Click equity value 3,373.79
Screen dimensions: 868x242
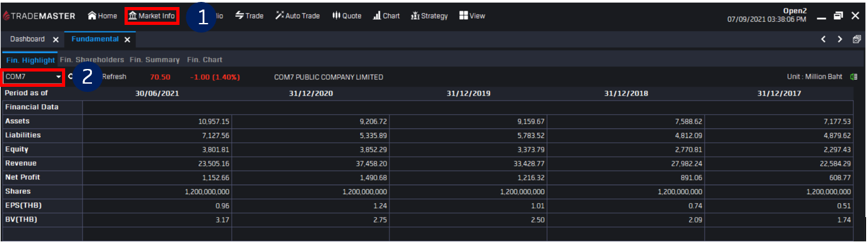click(531, 149)
